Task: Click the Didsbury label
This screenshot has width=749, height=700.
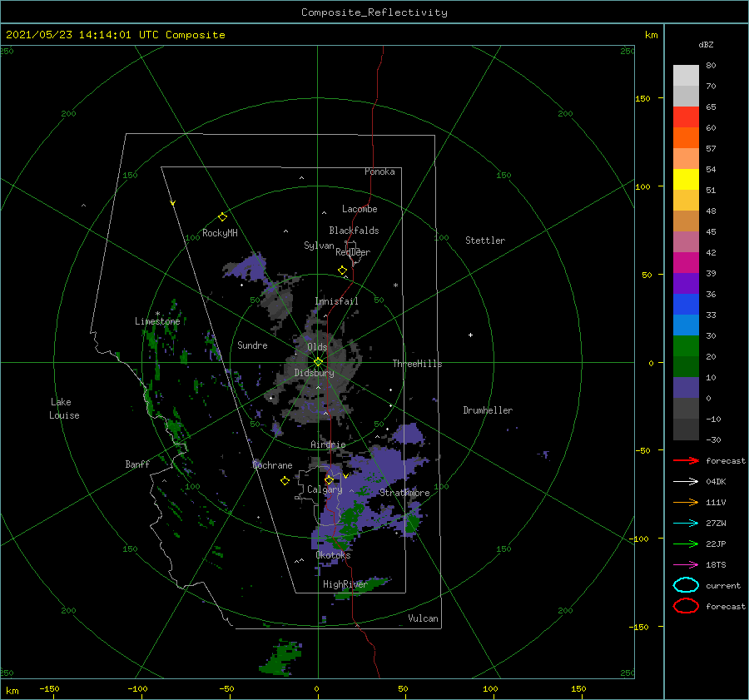Action: [315, 373]
